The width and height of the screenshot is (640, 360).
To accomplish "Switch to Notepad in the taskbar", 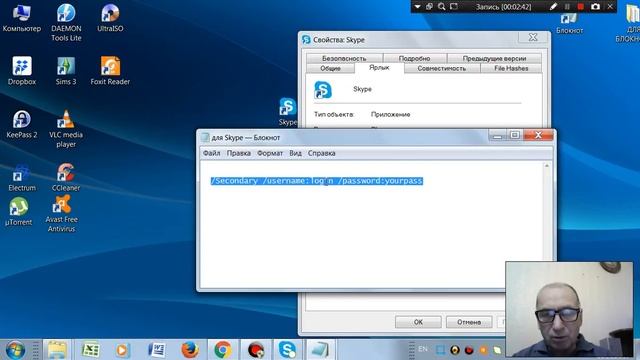I will click(x=320, y=350).
